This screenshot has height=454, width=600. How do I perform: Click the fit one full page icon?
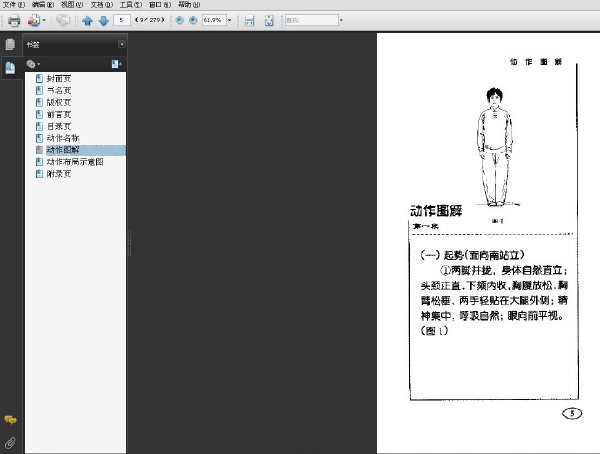pyautogui.click(x=269, y=20)
